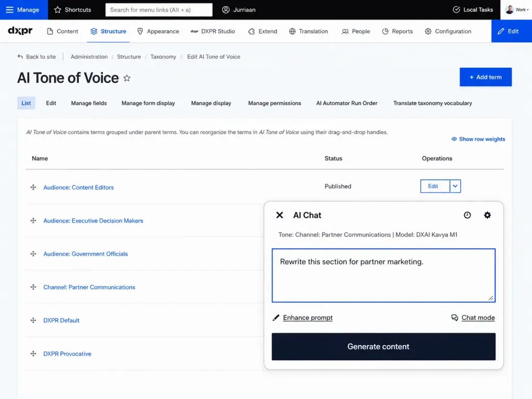This screenshot has width=532, height=399.
Task: Open the Content menu item
Action: coord(62,31)
